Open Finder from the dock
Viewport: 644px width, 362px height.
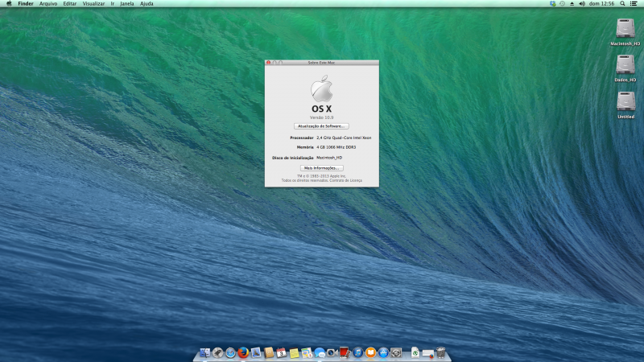(x=204, y=352)
